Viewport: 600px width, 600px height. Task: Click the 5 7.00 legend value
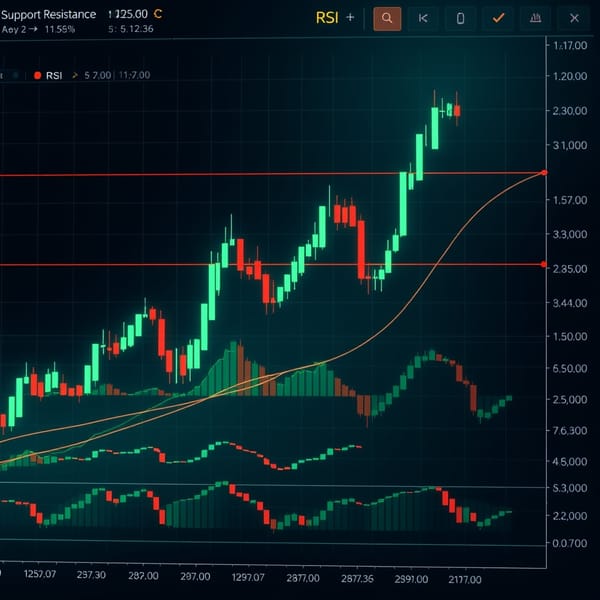tap(97, 75)
